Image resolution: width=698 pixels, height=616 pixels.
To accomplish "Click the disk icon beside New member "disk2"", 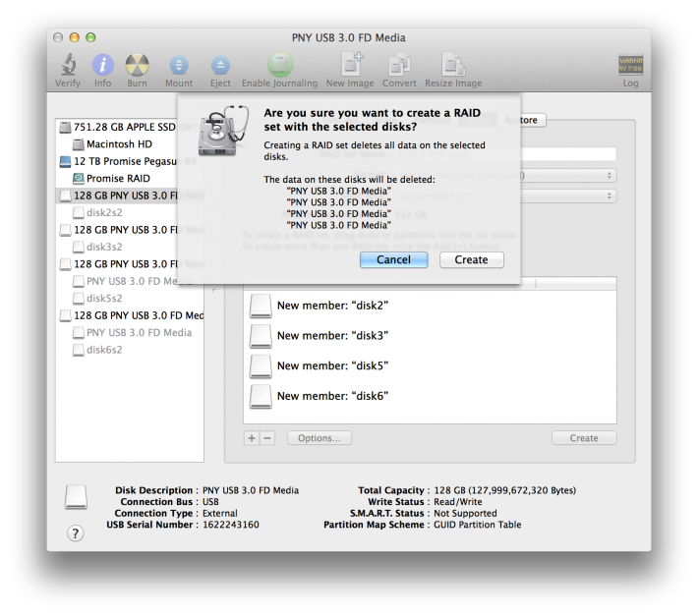I will [x=261, y=306].
